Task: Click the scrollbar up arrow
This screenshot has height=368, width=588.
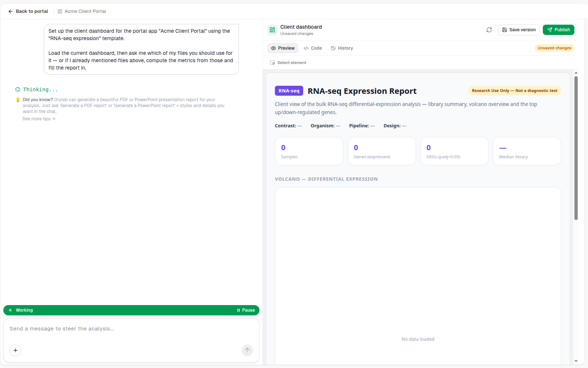Action: coord(576,72)
